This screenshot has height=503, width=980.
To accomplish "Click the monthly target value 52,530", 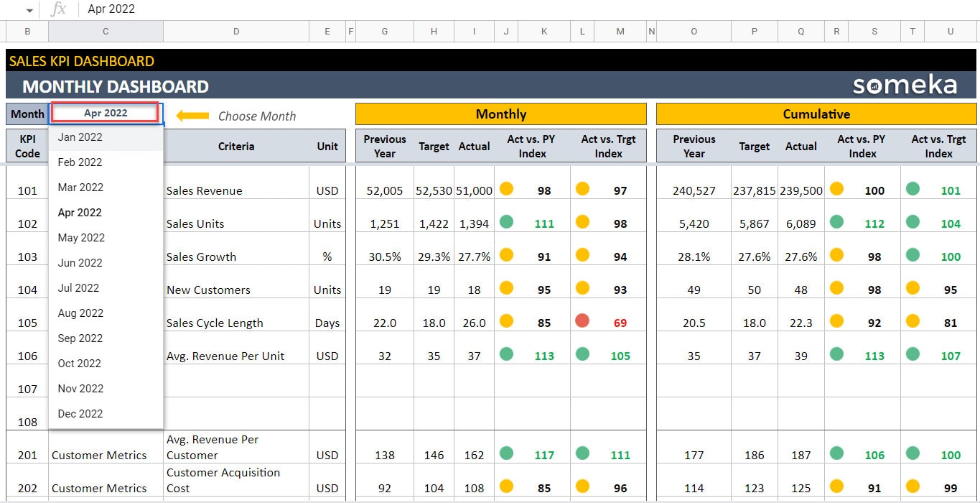I will (434, 190).
